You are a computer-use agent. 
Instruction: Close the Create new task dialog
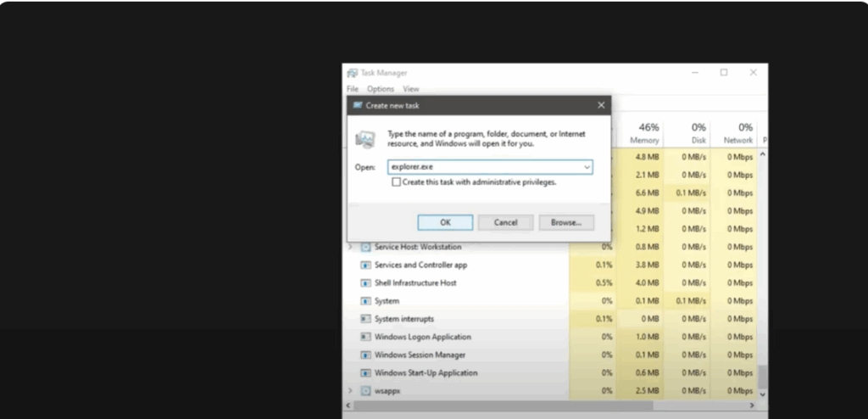point(601,105)
